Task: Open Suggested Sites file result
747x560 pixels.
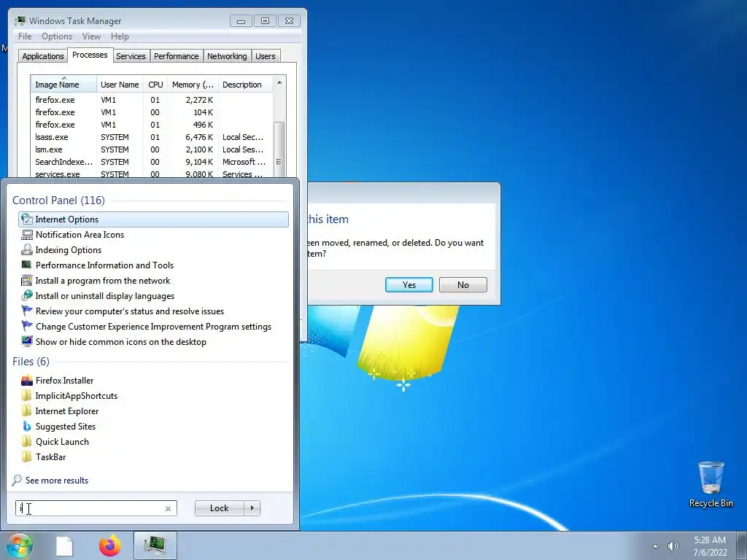Action: coord(153,426)
